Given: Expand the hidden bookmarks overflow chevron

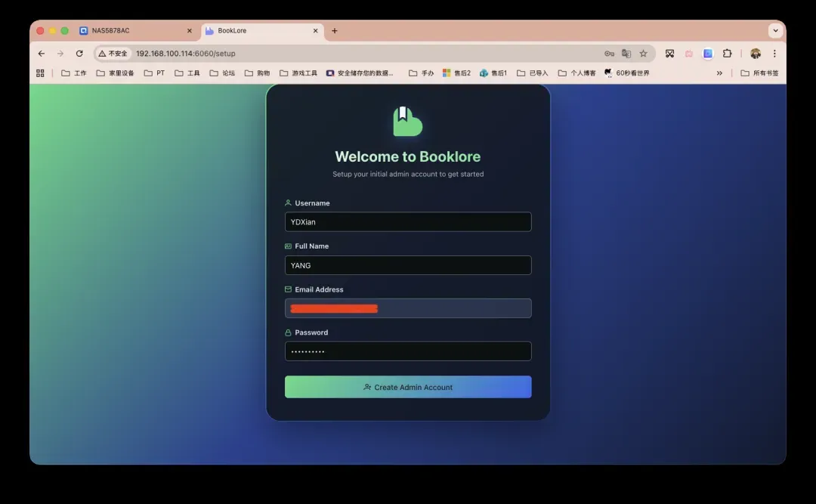Looking at the screenshot, I should 719,73.
